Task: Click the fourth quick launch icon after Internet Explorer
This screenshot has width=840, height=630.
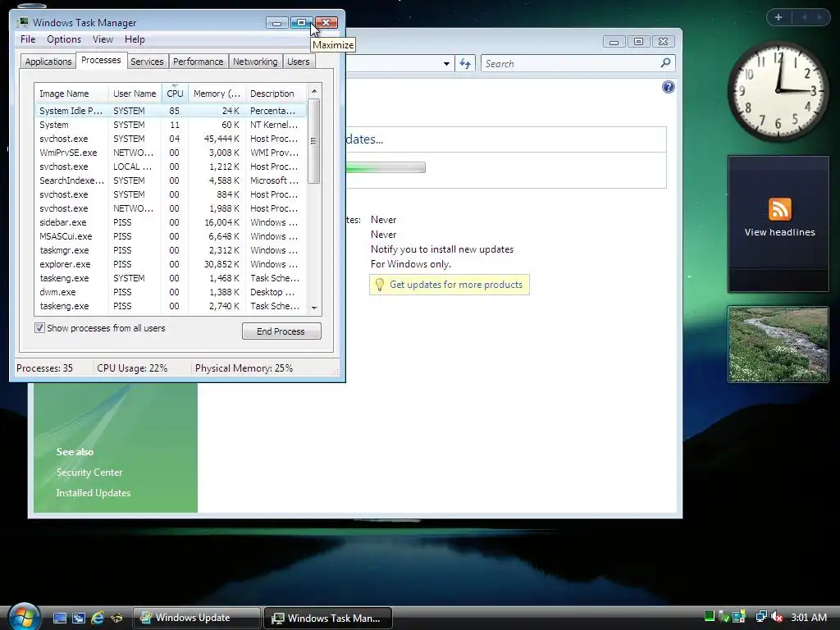Action: pyautogui.click(x=116, y=618)
